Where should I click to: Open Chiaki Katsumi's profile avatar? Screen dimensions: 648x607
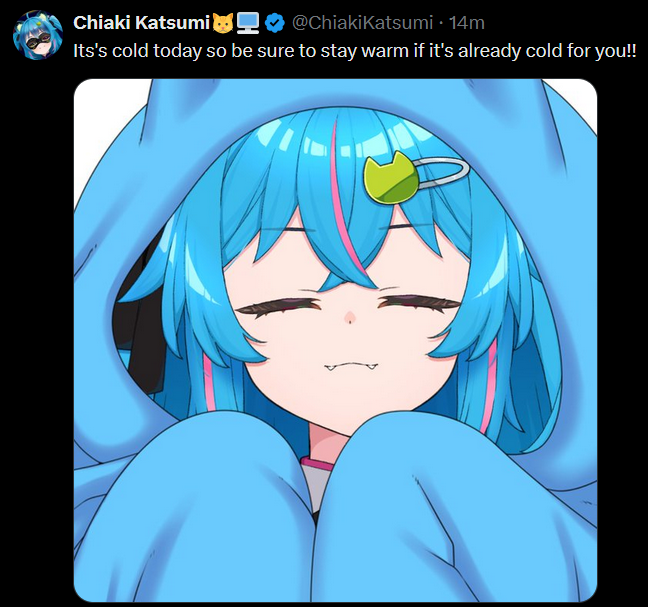(38, 36)
